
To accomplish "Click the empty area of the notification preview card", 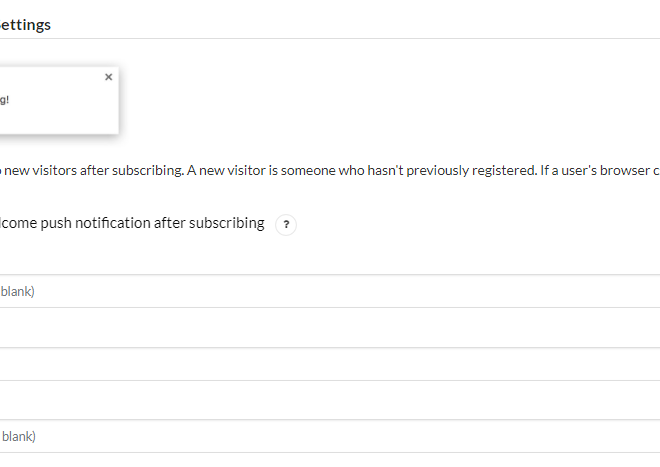I will coord(59,116).
